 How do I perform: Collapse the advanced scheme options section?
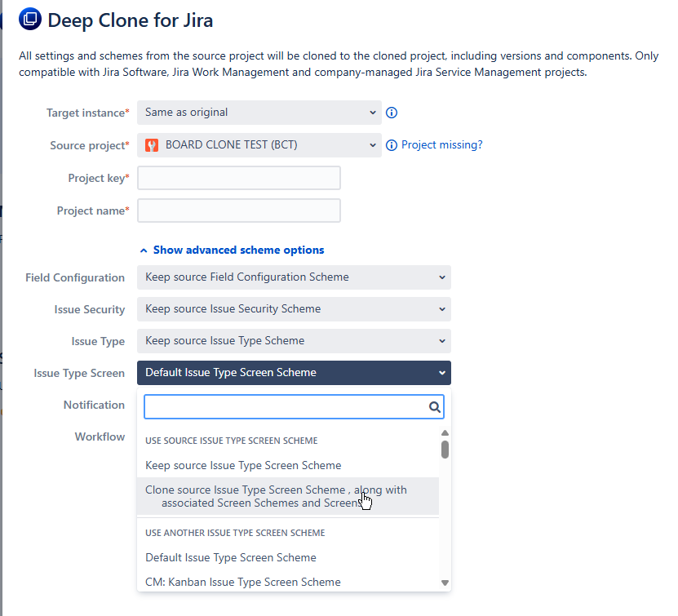[233, 250]
